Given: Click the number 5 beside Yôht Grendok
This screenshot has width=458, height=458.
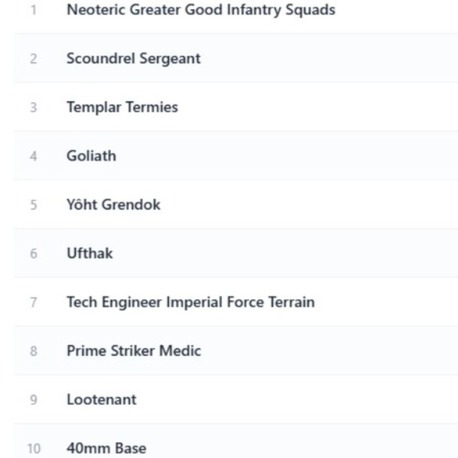Looking at the screenshot, I should tap(34, 205).
